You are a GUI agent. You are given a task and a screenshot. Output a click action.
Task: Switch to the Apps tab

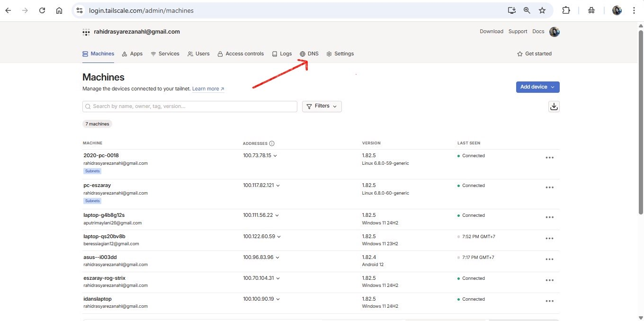(132, 54)
